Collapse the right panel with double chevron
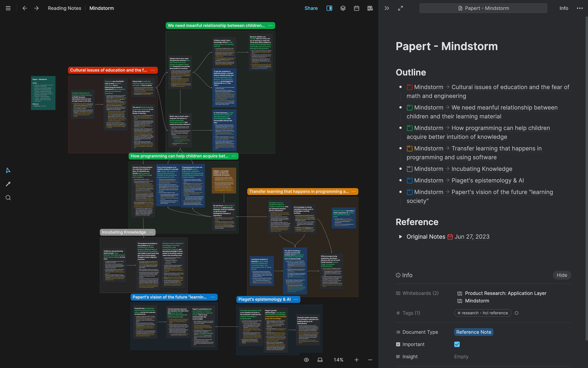 coord(387,8)
